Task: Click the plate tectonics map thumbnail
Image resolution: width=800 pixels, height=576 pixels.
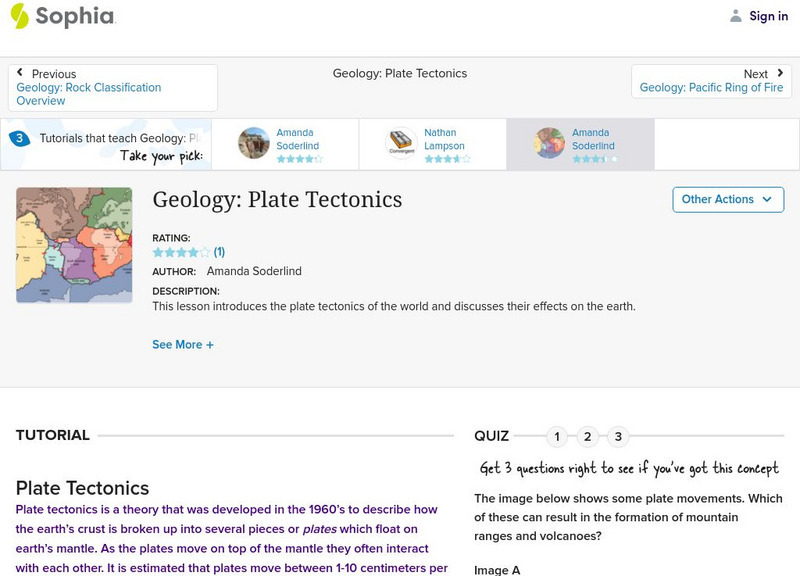Action: coord(74,245)
